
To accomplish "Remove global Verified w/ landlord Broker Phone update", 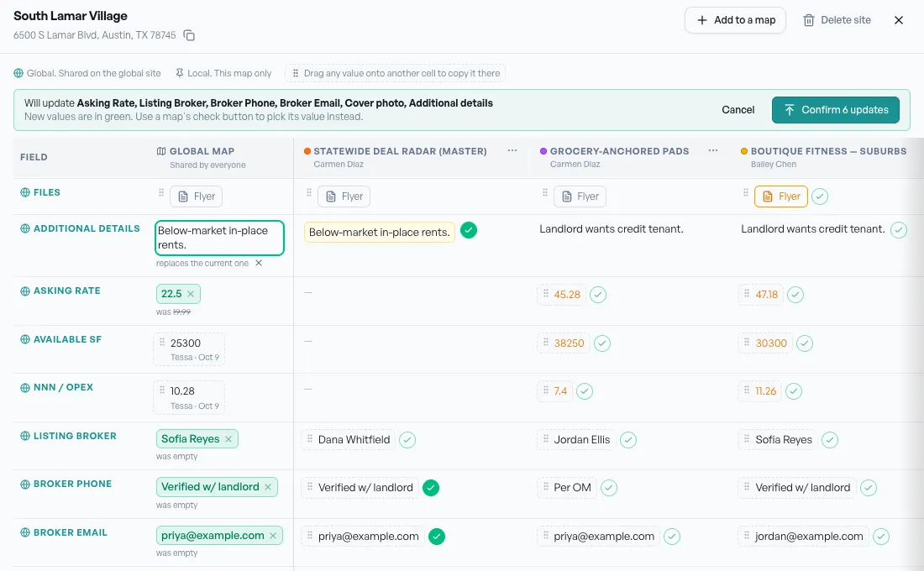I will [268, 487].
